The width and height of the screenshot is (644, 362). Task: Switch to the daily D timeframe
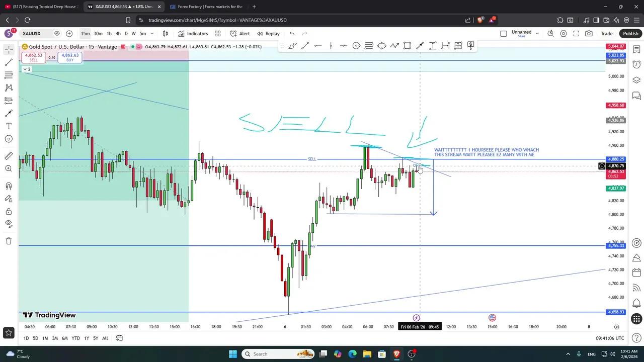126,34
